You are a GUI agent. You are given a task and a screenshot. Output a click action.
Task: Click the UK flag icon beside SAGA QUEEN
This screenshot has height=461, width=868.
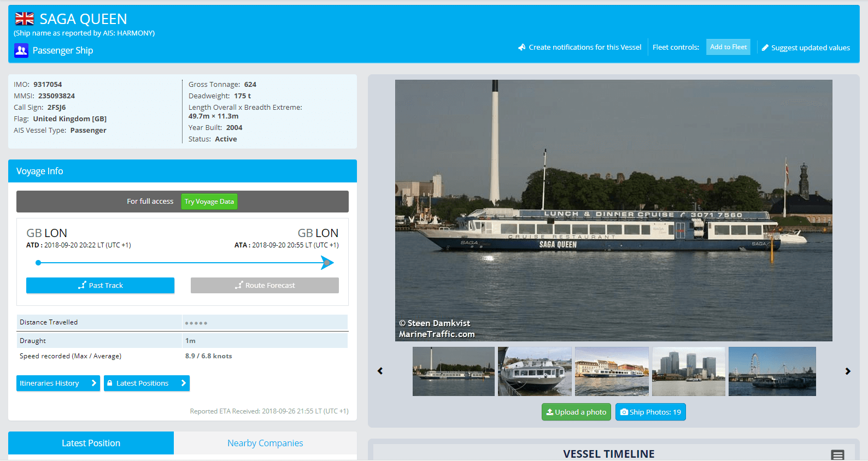[x=25, y=19]
